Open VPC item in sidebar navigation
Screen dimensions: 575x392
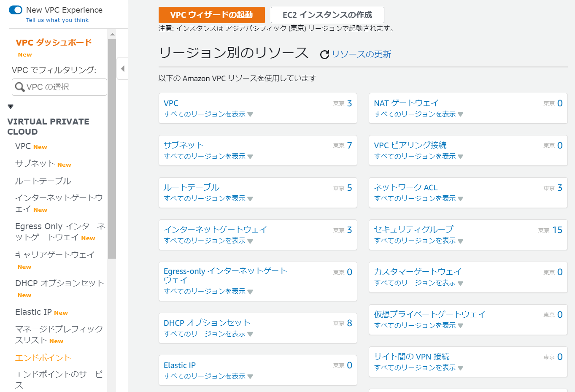[x=23, y=146]
